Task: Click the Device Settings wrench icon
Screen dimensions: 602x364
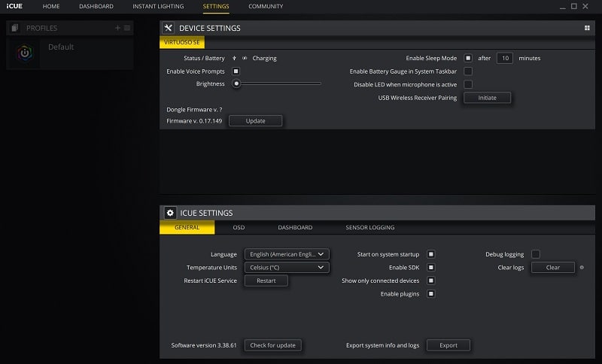Action: [x=168, y=28]
